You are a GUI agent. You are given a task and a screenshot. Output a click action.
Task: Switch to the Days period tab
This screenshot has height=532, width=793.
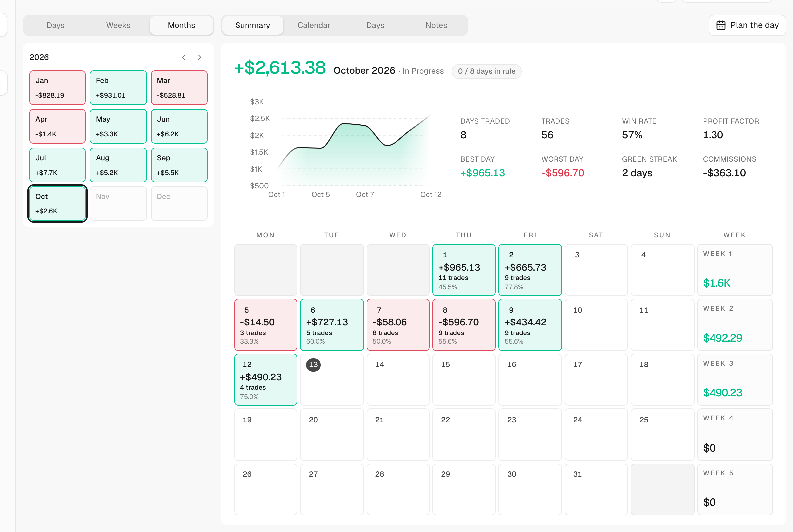pos(55,26)
